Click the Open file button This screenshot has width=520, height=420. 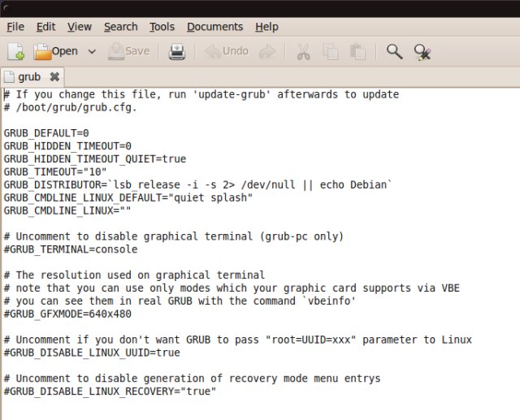pyautogui.click(x=55, y=52)
